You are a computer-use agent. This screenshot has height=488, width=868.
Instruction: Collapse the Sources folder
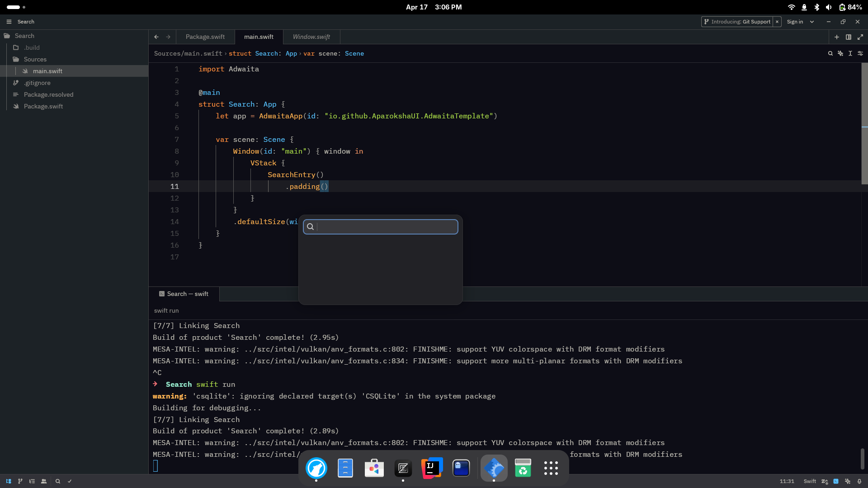click(35, 59)
